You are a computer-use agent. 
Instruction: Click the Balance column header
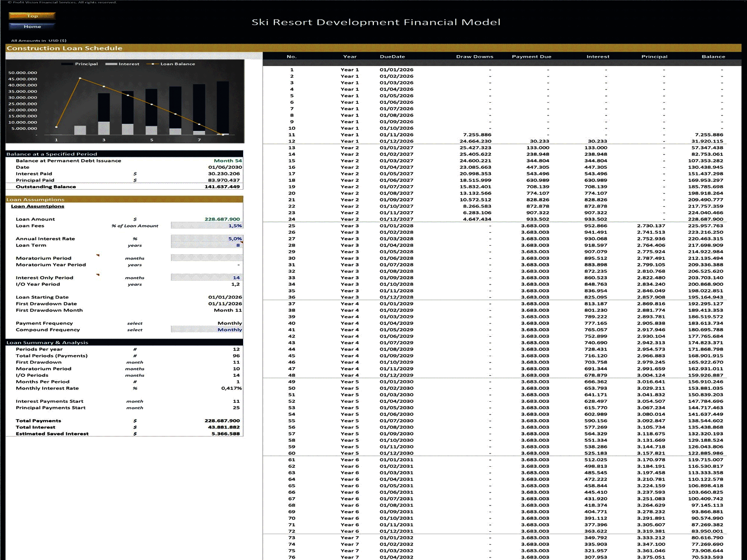(713, 57)
